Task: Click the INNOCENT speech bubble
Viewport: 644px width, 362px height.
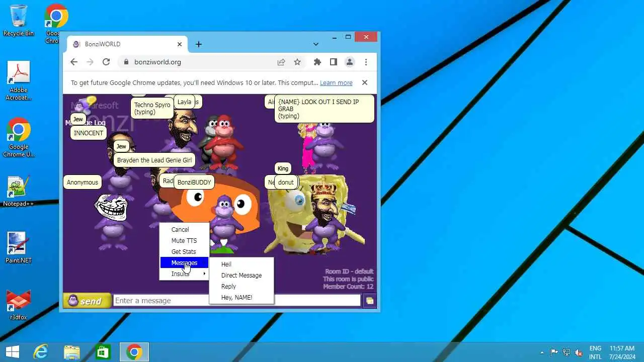Action: 89,133
